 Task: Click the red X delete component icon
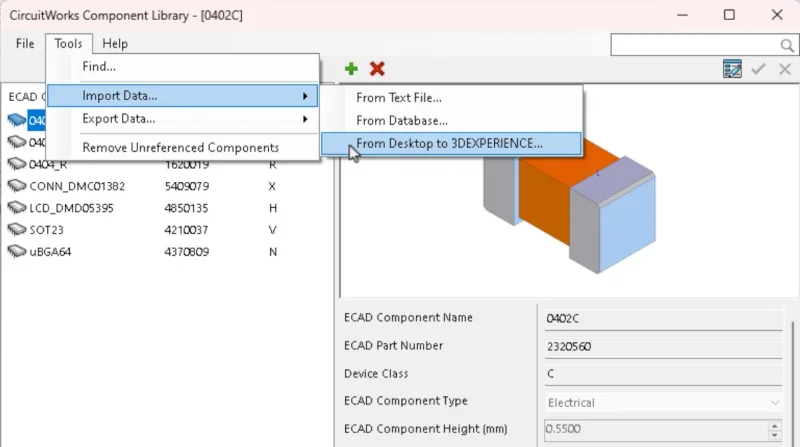pyautogui.click(x=377, y=69)
